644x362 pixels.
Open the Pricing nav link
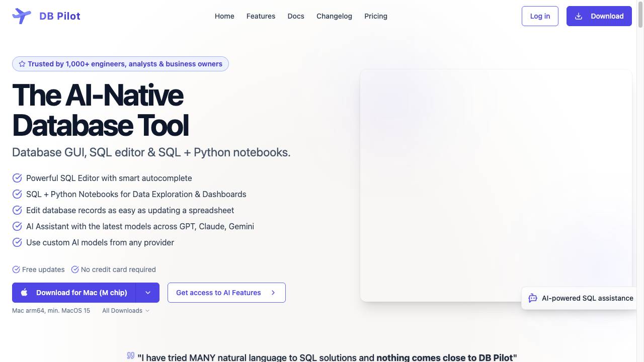[376, 16]
